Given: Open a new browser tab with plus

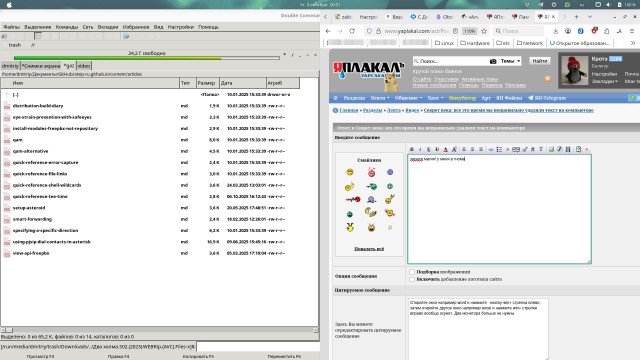Looking at the screenshot, I should pyautogui.click(x=576, y=17).
